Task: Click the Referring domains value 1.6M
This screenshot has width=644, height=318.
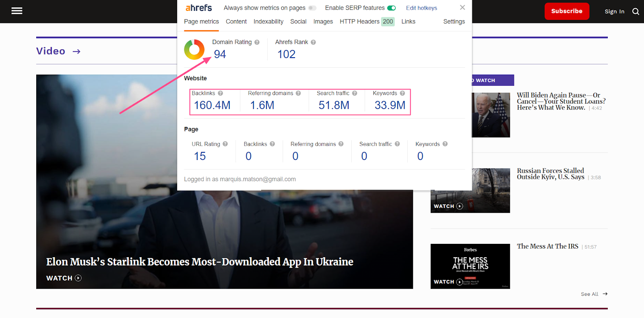Action: coord(262,105)
